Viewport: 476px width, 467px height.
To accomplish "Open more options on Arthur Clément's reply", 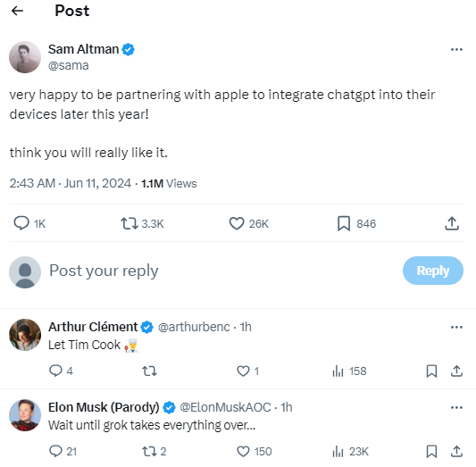I will coord(456,327).
